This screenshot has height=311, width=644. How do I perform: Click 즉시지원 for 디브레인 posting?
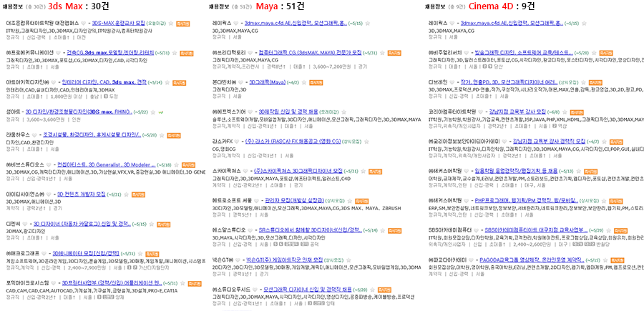click(x=595, y=83)
